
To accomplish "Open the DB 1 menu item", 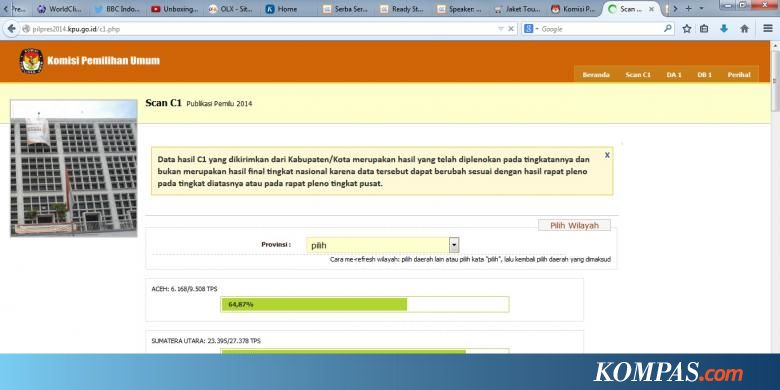I will tap(704, 75).
